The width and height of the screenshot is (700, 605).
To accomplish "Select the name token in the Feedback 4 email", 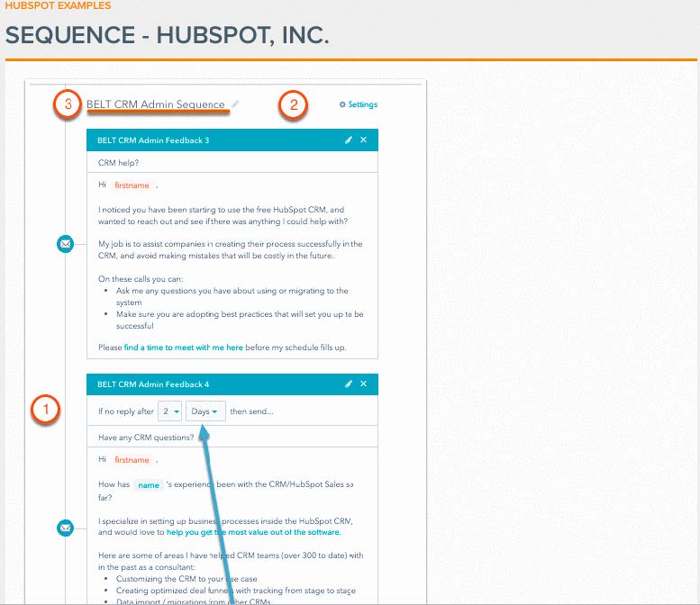I will click(149, 485).
